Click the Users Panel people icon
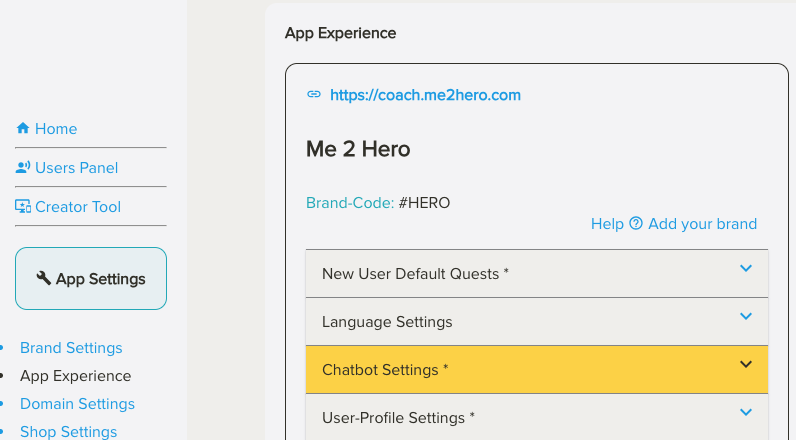 (23, 168)
